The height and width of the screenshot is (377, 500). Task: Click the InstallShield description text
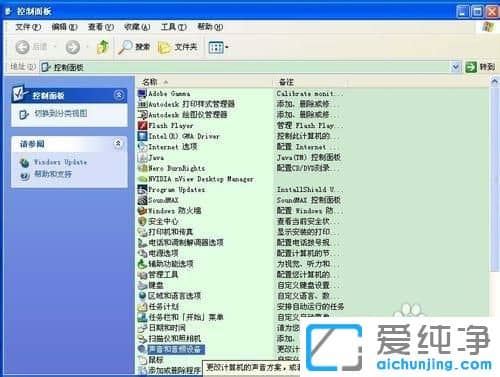[x=310, y=189]
